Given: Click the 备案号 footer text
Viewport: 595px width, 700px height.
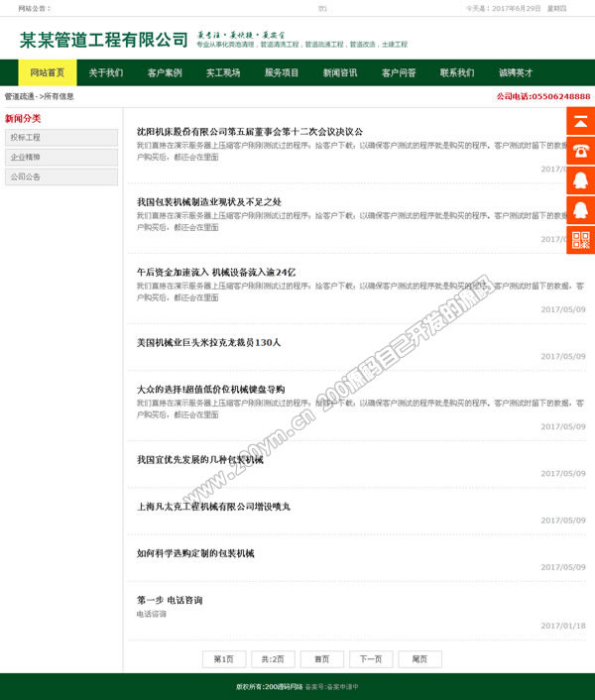Looking at the screenshot, I should click(x=332, y=686).
